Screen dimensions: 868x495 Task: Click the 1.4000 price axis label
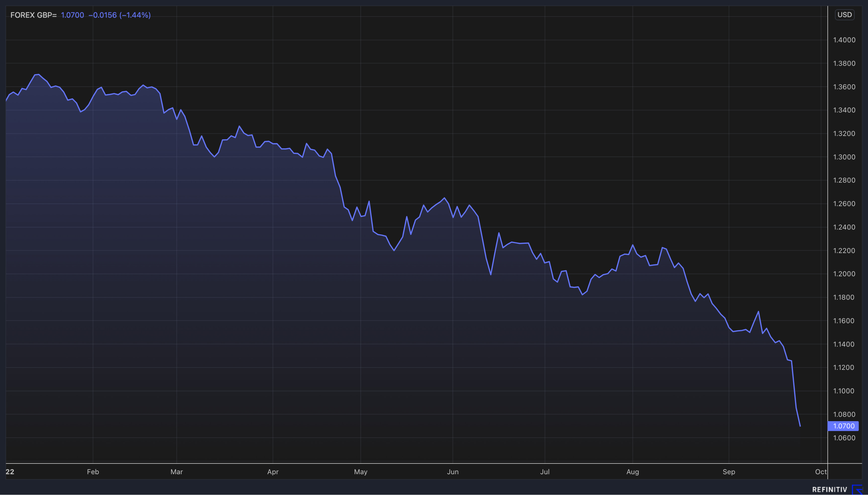point(844,40)
